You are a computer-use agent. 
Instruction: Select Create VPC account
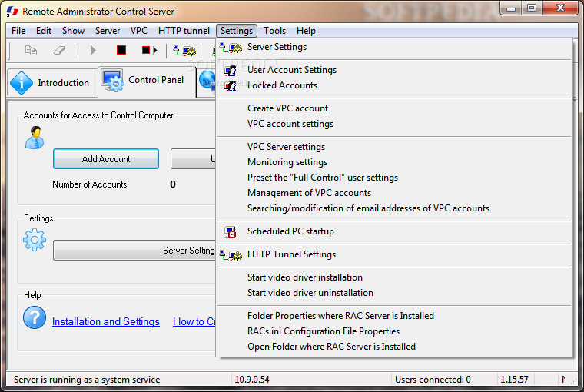point(394,108)
